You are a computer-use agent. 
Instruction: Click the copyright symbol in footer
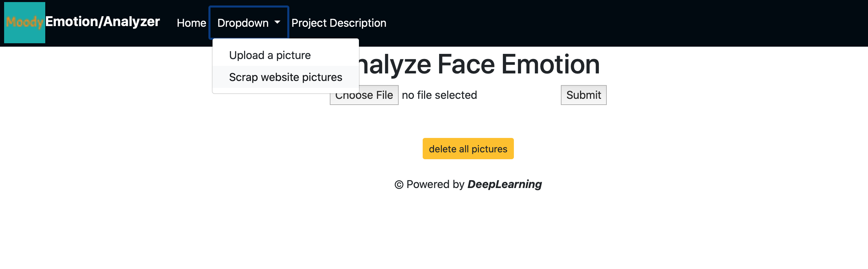pos(399,185)
